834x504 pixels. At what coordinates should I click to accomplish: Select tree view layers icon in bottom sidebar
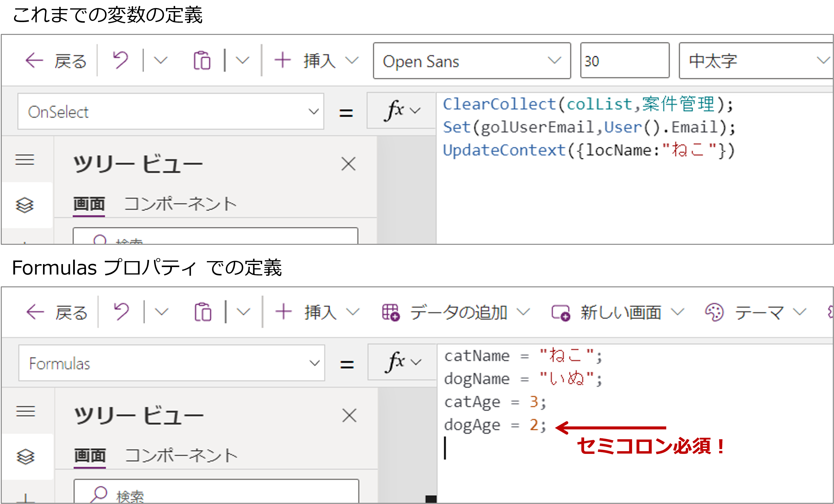tap(26, 457)
